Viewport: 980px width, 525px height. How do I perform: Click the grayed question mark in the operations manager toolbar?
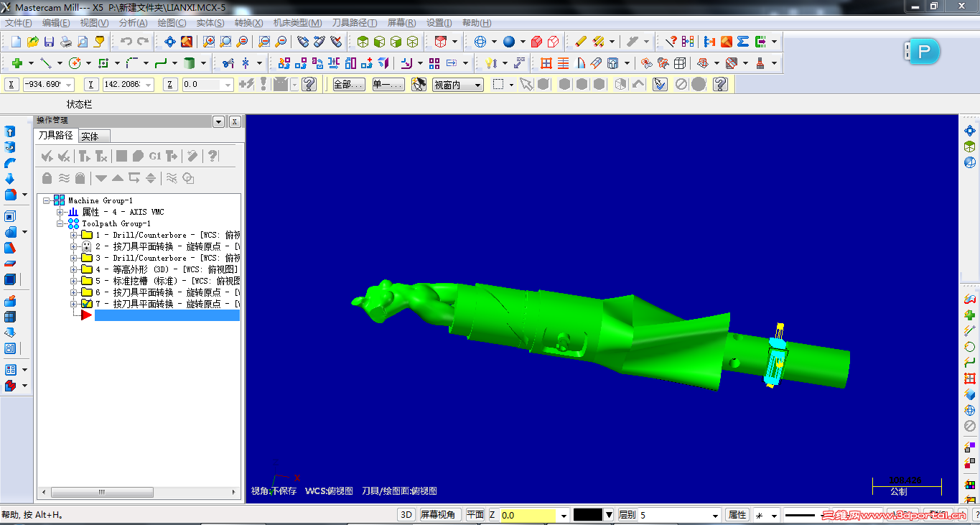pos(213,156)
